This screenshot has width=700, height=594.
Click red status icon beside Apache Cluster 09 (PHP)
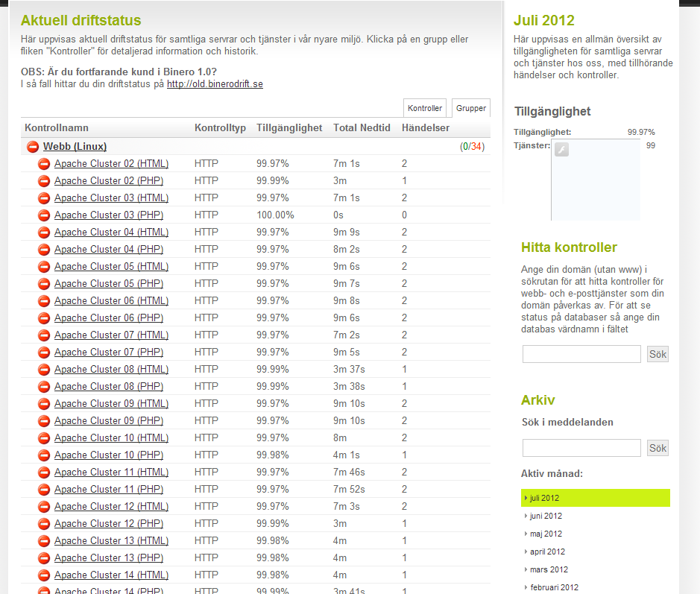click(44, 421)
